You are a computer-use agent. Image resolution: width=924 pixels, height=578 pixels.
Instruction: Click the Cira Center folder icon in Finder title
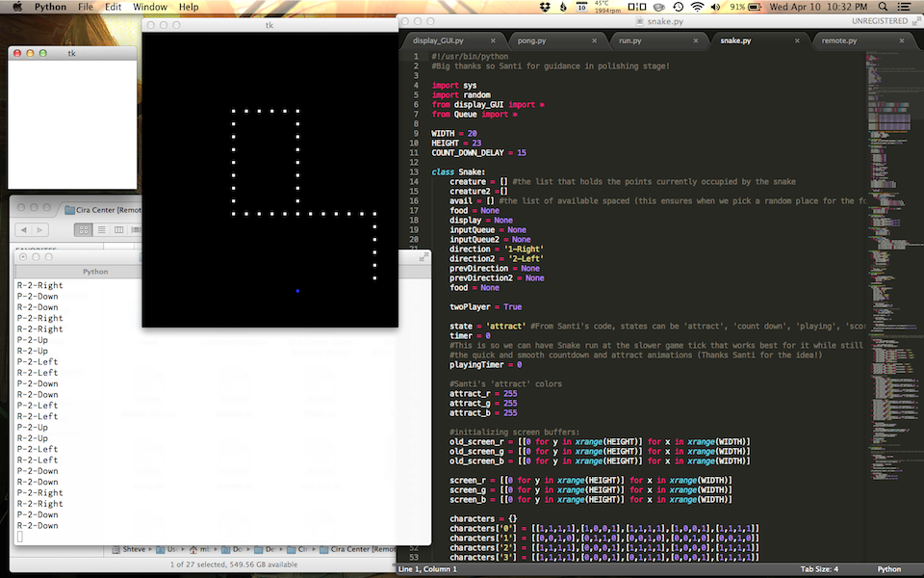click(x=69, y=209)
